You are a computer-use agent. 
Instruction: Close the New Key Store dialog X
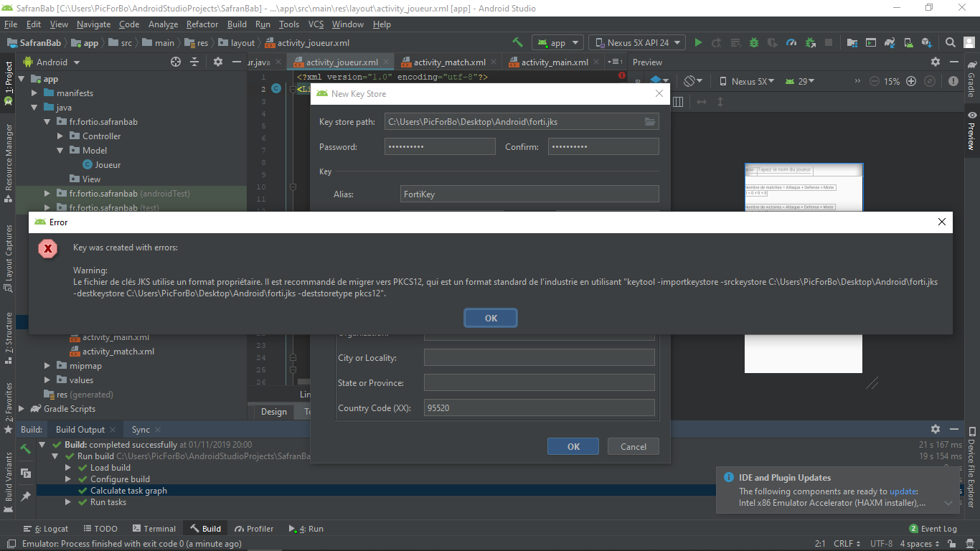(659, 93)
